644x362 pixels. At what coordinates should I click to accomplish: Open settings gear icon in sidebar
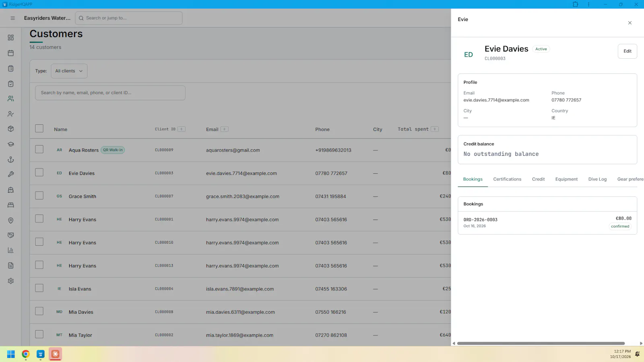click(11, 281)
